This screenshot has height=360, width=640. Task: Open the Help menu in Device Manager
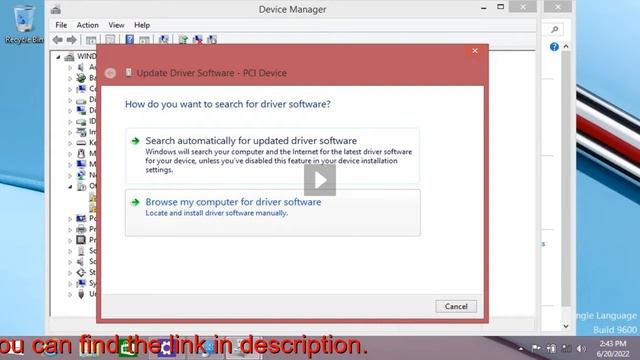pos(142,25)
